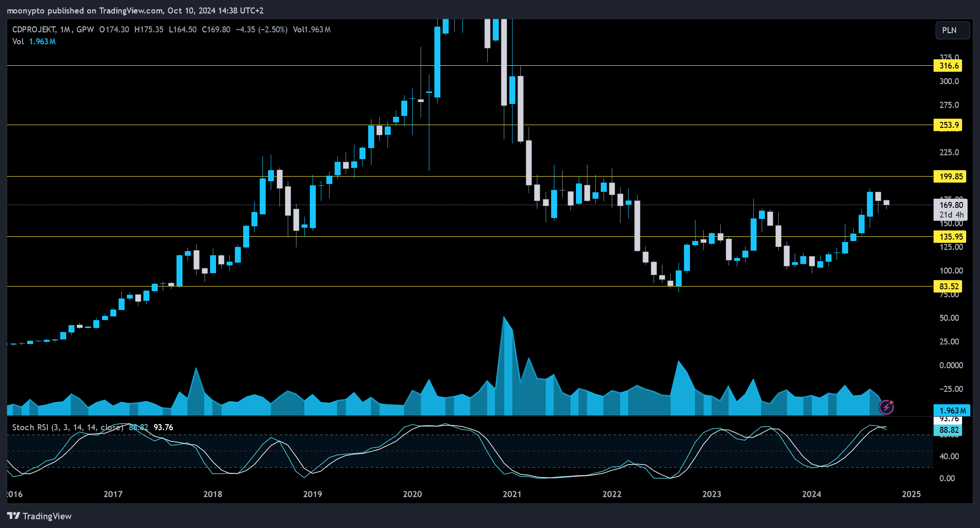Click the 50.00 price axis tick
This screenshot has width=980, height=528.
(949, 318)
